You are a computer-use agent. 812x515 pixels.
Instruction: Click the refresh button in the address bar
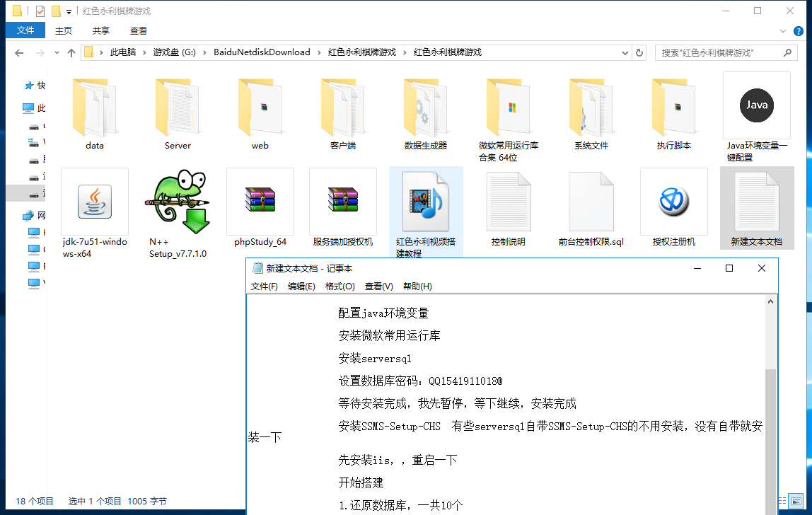point(639,52)
